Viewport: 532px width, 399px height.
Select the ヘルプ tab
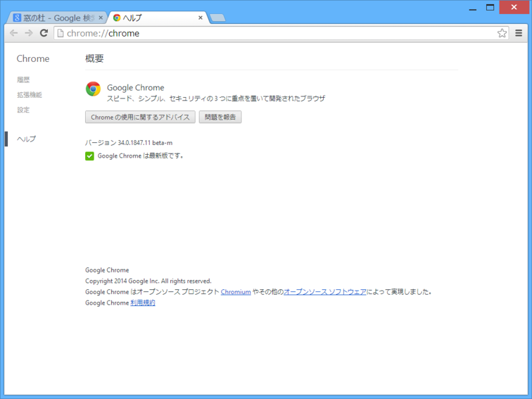click(x=158, y=18)
